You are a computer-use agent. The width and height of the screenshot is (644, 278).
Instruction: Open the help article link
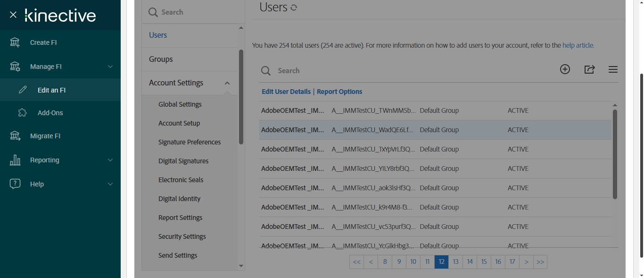pos(578,46)
